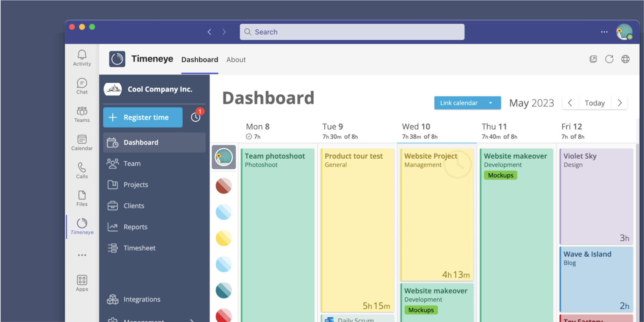This screenshot has height=322, width=644.
Task: Open the Activity bell in Teams sidebar
Action: 82,58
